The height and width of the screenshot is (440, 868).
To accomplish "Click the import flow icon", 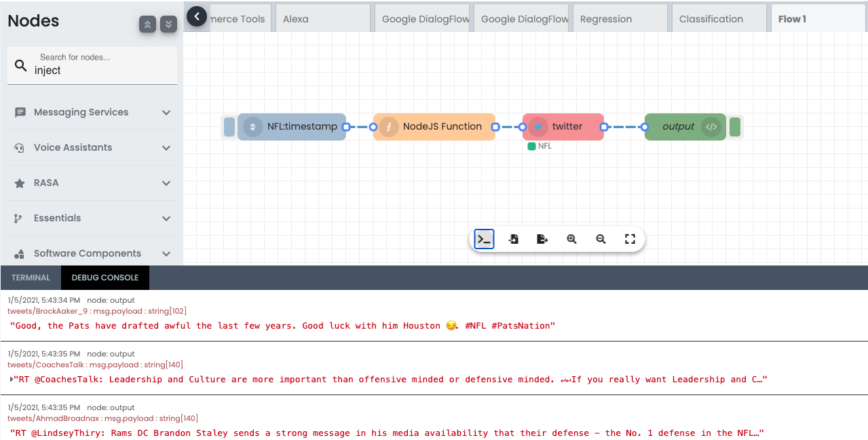I will pyautogui.click(x=513, y=239).
